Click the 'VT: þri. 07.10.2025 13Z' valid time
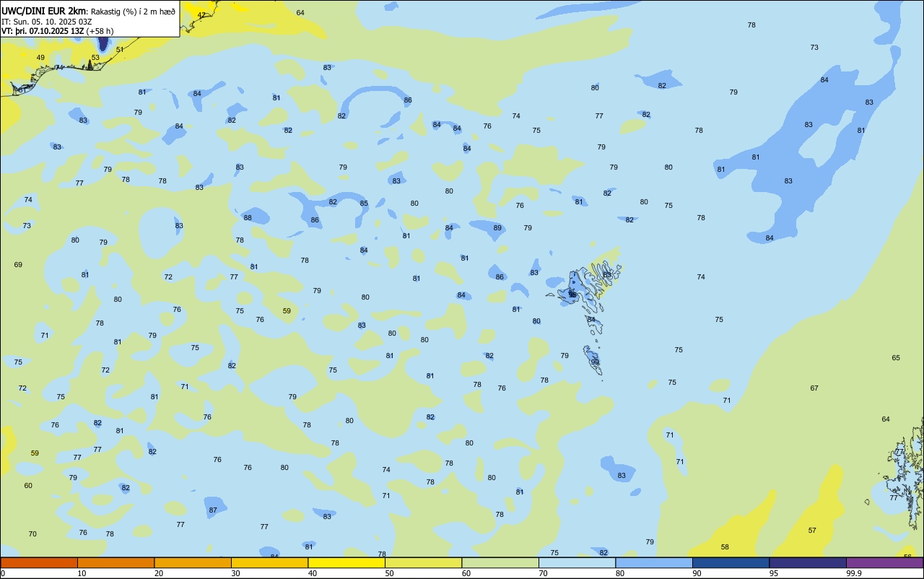 (43, 31)
